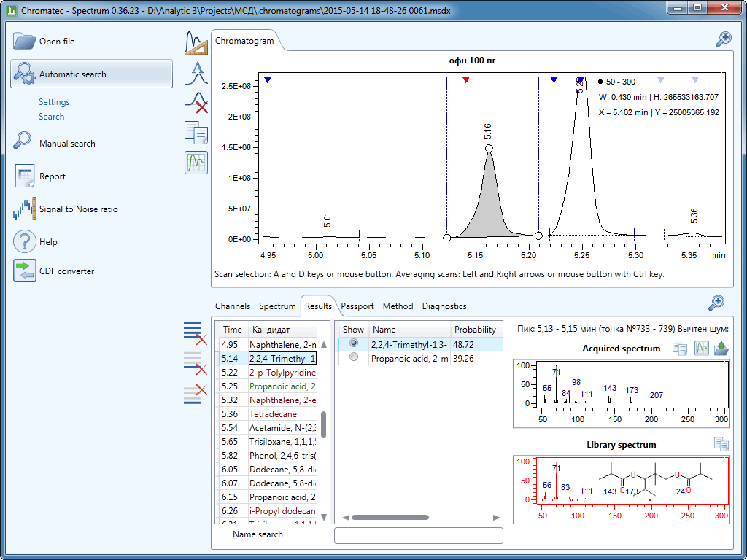Toggle the chromatogram overlay view button

[x=196, y=163]
